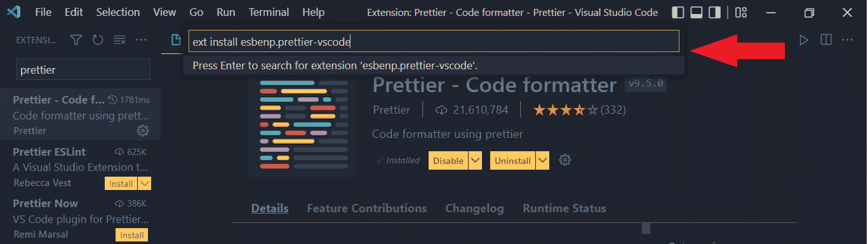Click the Prettier publisher link
The width and height of the screenshot is (868, 244).
tap(391, 110)
